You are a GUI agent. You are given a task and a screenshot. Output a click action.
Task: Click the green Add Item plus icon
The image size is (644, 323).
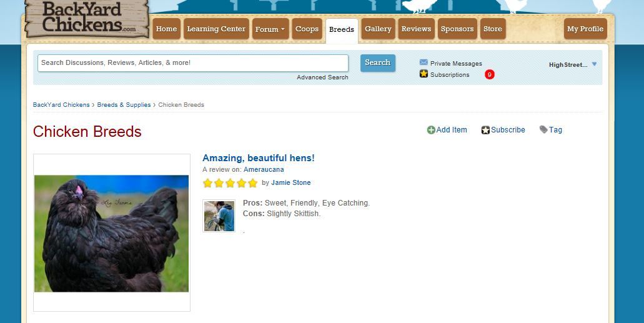(431, 130)
